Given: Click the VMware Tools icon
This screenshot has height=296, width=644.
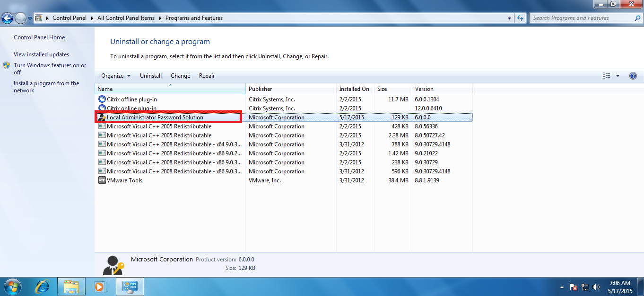Looking at the screenshot, I should point(102,180).
